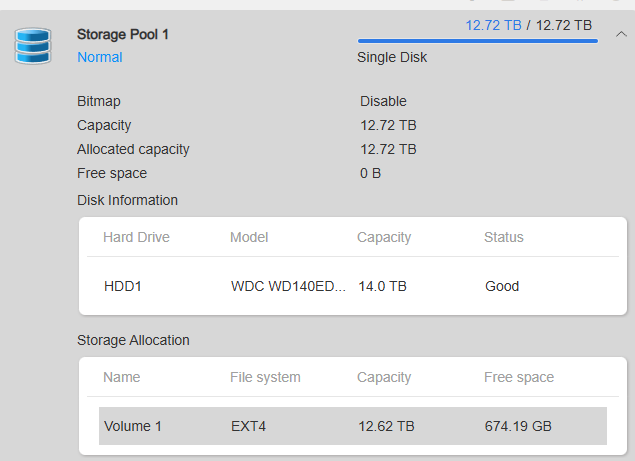
Task: Click the 12.72 TB used capacity text
Action: pos(493,25)
